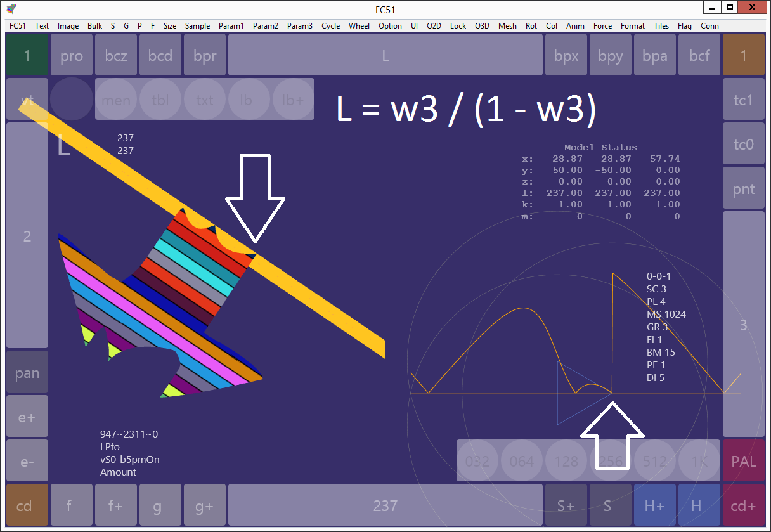The height and width of the screenshot is (532, 771).
Task: Open the Wheel menu
Action: (x=360, y=26)
